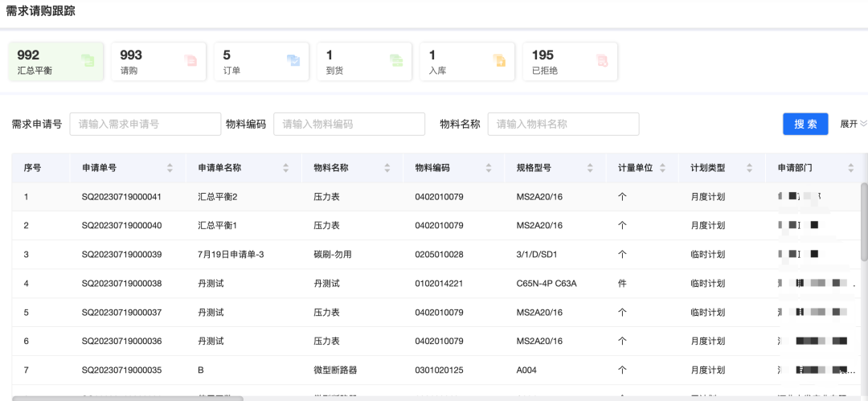Screen dimensions: 868x401
Task: Click material code 0205010028
Action: tap(439, 255)
